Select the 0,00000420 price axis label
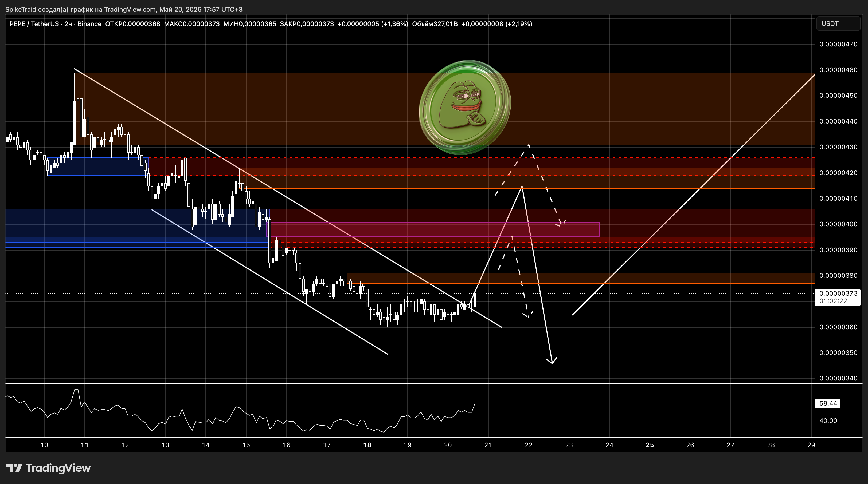The image size is (868, 484). point(838,173)
